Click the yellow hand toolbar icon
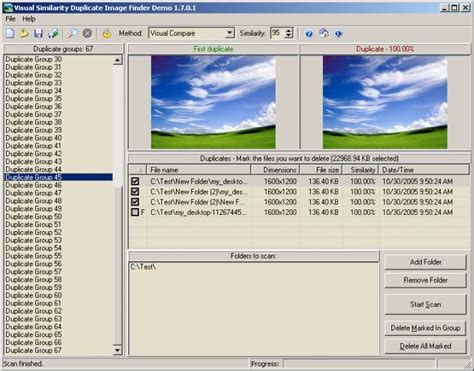 click(107, 33)
